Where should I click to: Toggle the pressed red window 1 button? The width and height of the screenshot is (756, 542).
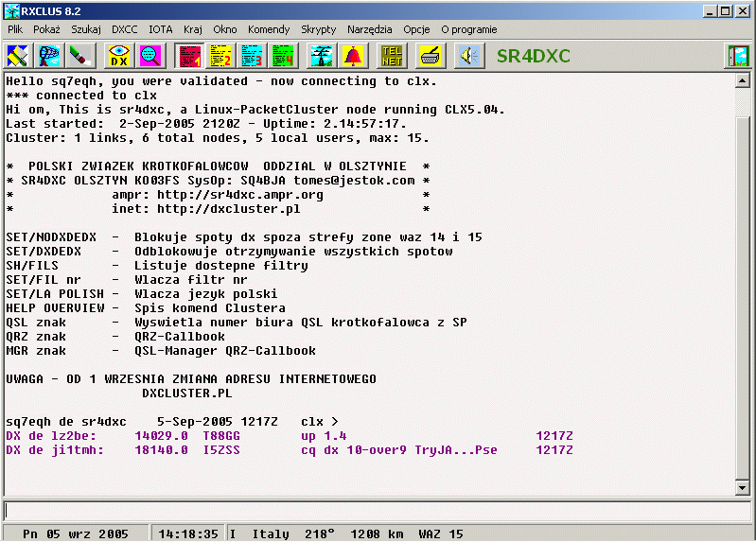189,56
